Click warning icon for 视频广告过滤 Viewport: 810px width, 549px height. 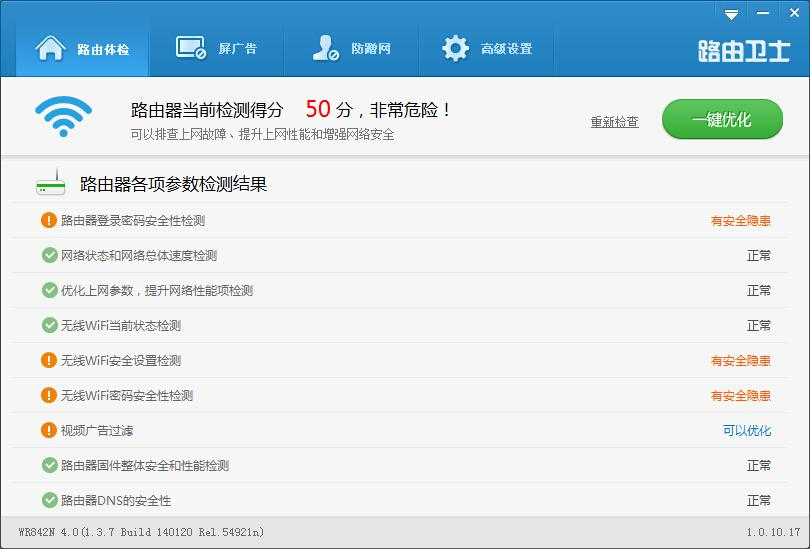tap(49, 430)
